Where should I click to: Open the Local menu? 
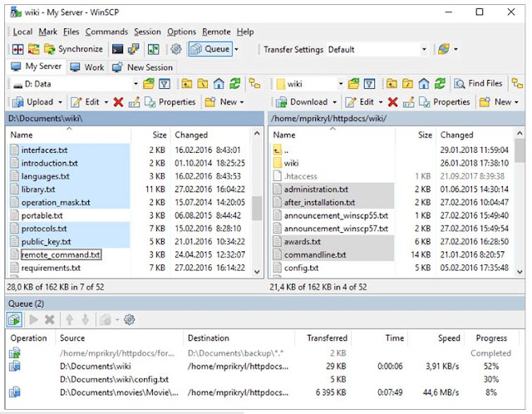coord(22,32)
